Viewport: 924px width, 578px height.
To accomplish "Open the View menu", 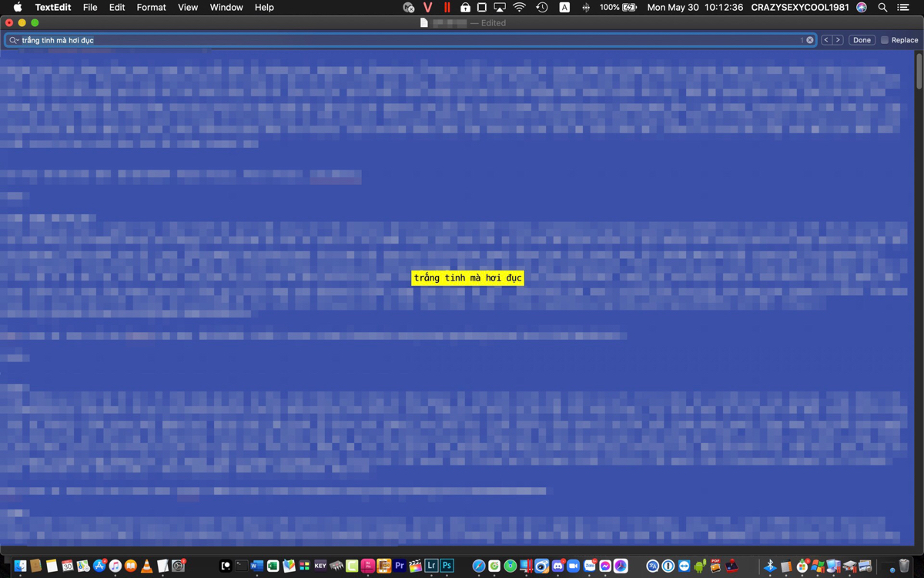I will pyautogui.click(x=188, y=7).
